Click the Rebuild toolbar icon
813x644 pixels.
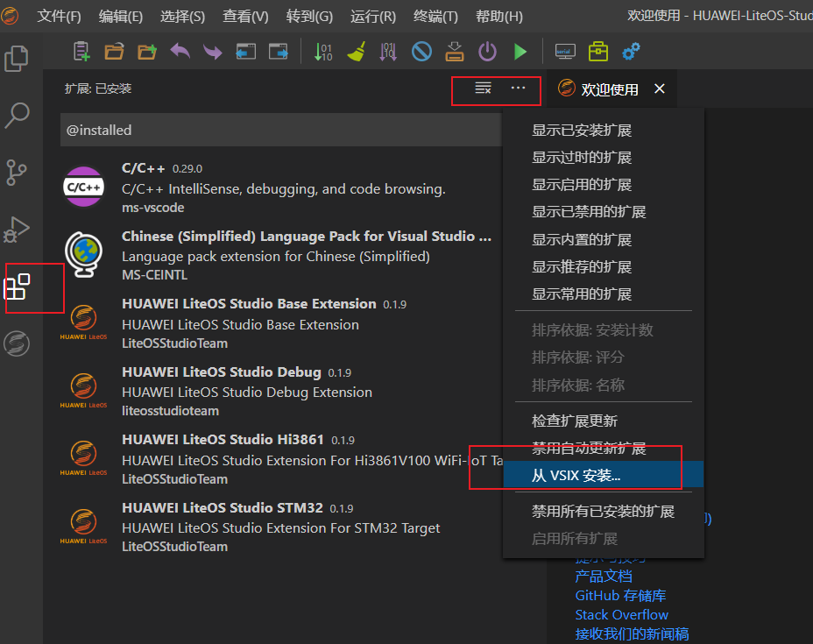388,52
